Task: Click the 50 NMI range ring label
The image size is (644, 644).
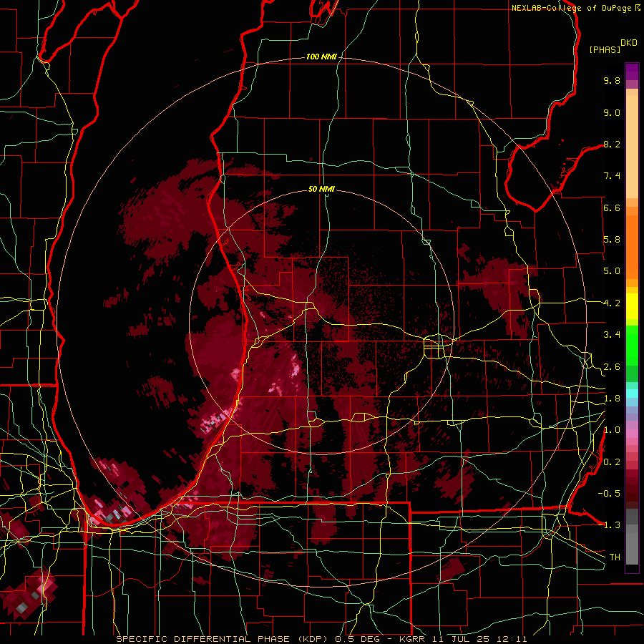Action: pos(321,189)
